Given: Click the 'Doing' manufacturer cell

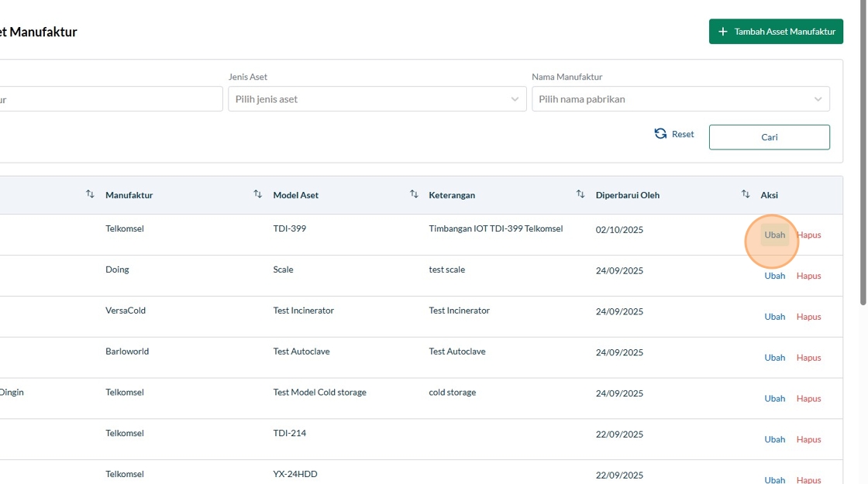Looking at the screenshot, I should click(x=117, y=269).
